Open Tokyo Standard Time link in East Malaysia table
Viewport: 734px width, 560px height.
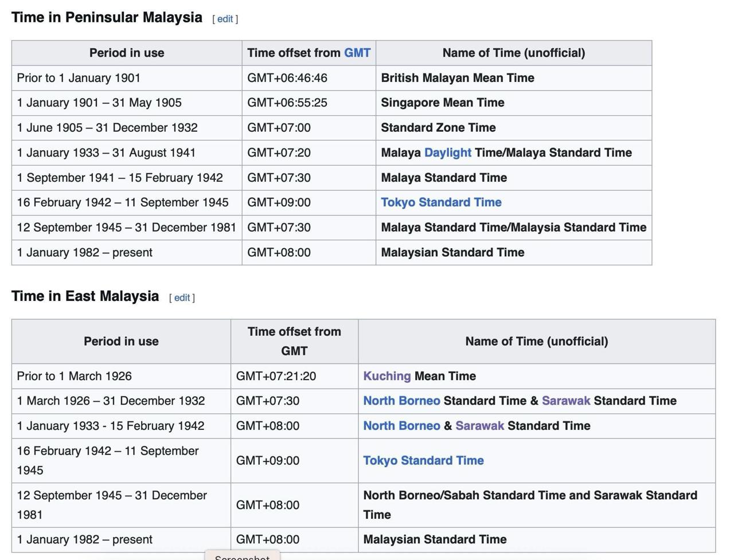click(x=423, y=460)
